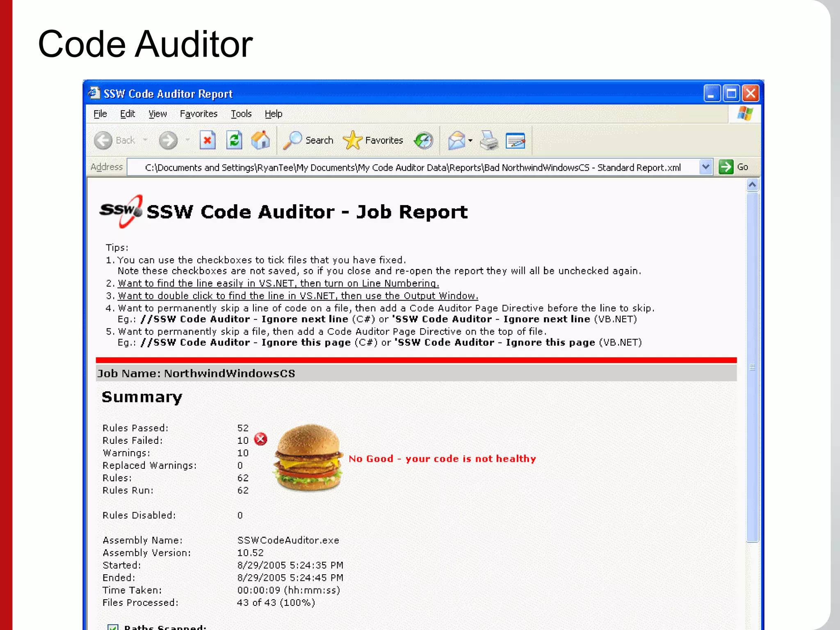The width and height of the screenshot is (840, 630).
Task: Click the vertical scrollbar thumb
Action: pyautogui.click(x=752, y=367)
